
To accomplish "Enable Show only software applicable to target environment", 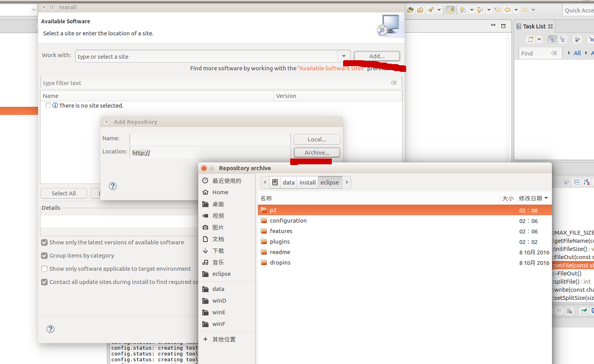I will [x=45, y=269].
